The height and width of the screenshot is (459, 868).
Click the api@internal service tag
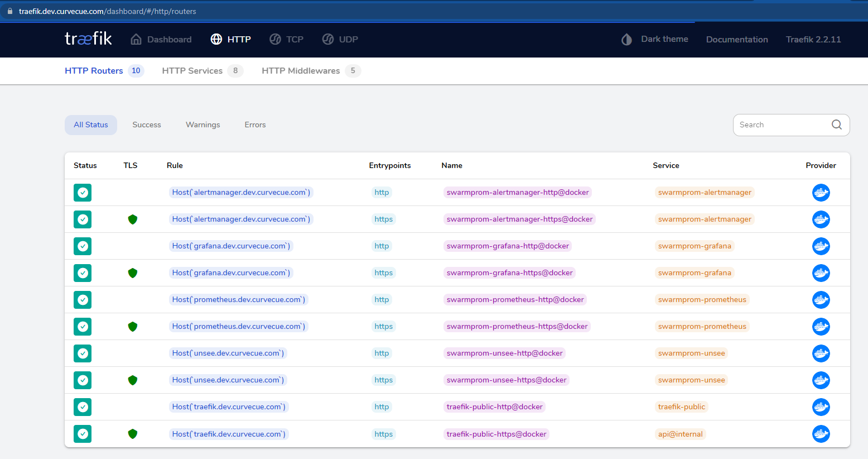click(x=681, y=434)
